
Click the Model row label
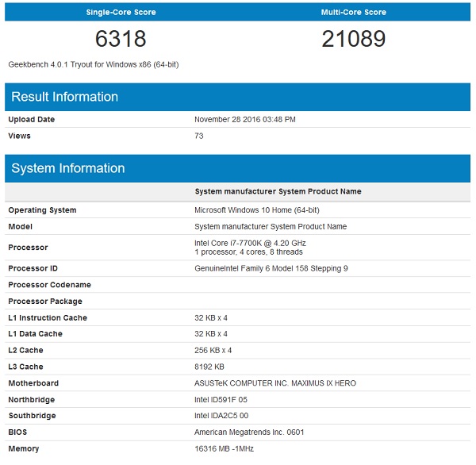[21, 227]
